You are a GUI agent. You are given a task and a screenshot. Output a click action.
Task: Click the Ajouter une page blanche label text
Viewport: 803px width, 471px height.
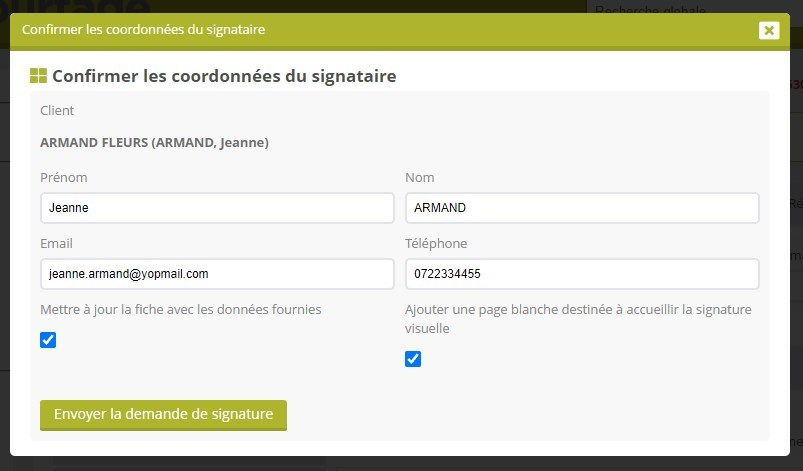(x=578, y=310)
